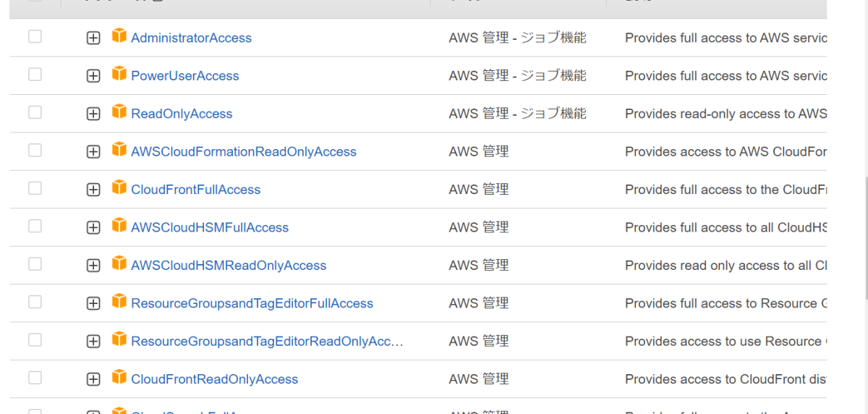Open the AWSCloudHSMReadOnlyAccess link
The width and height of the screenshot is (868, 414).
(229, 266)
